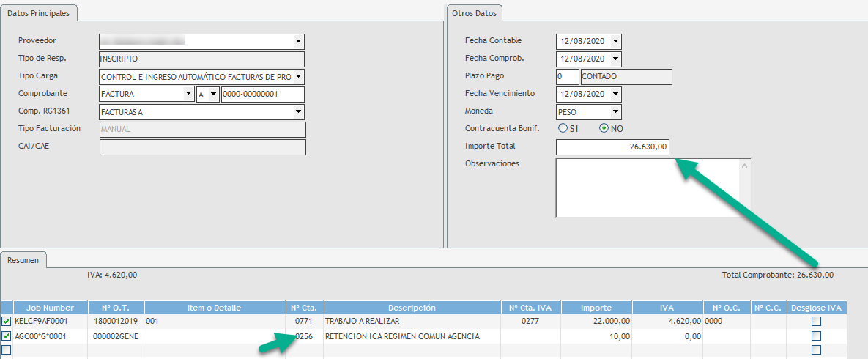Open the Fecha Vencimiento date picker
The width and height of the screenshot is (868, 359).
(615, 94)
